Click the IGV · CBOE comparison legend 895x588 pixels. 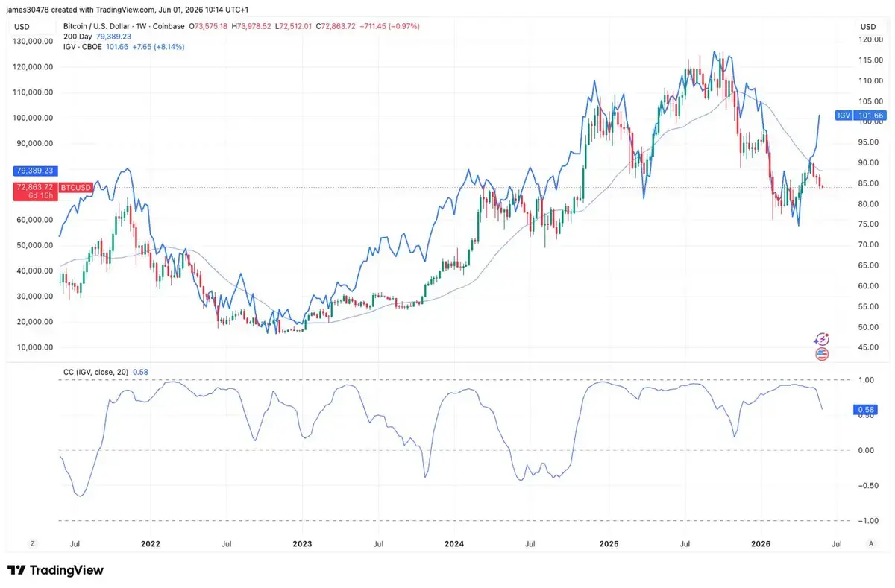coord(124,46)
